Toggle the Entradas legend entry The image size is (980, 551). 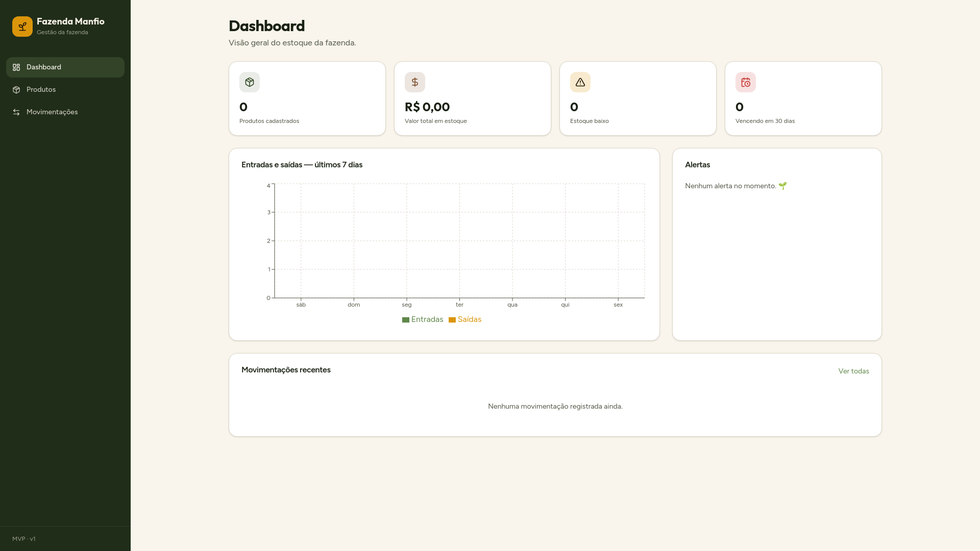(x=423, y=319)
